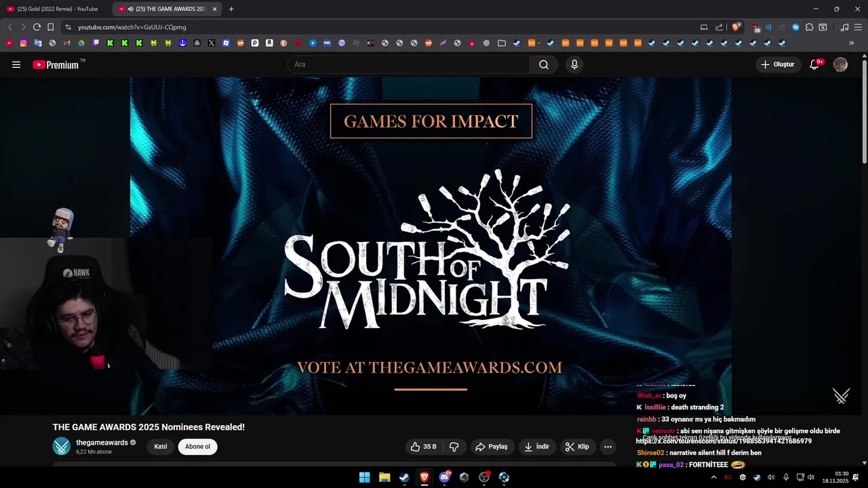Viewport: 868px width, 488px height.
Task: Toggle taskbar volume speaker icon
Action: click(x=810, y=477)
